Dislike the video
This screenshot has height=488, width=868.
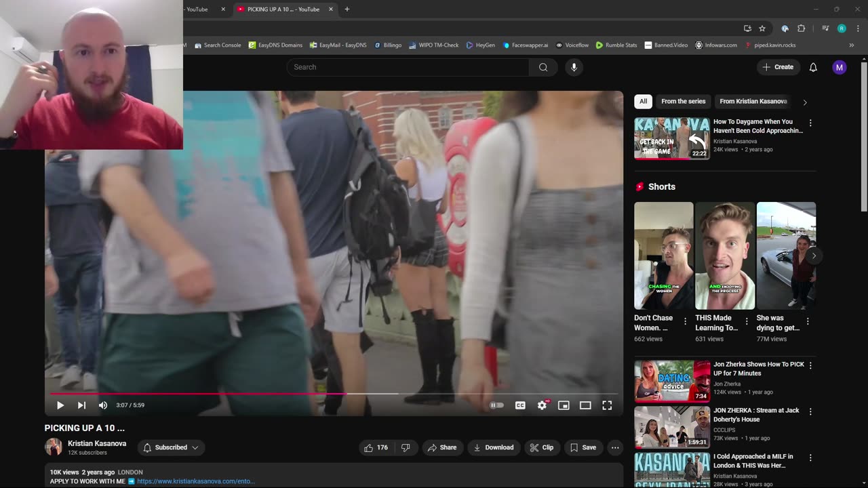pos(406,447)
